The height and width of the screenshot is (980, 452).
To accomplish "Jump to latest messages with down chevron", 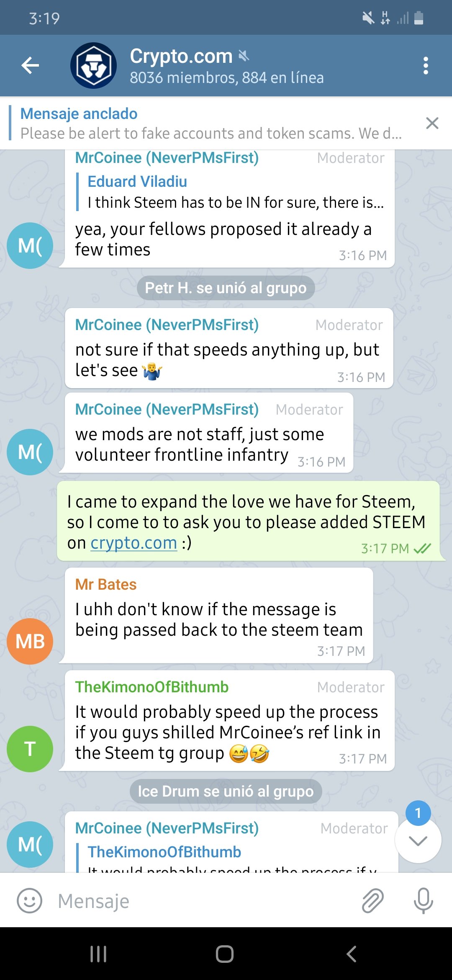I will [418, 840].
